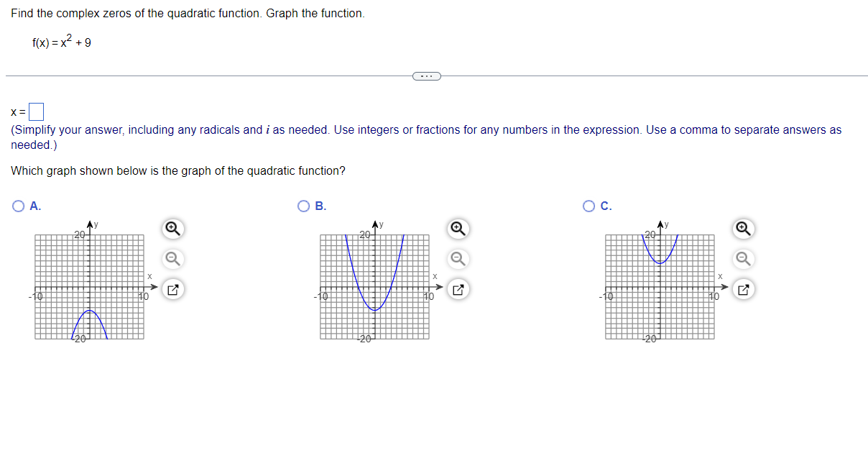Click the blue parabola curve in graph C
868x466 pixels.
pos(660,262)
